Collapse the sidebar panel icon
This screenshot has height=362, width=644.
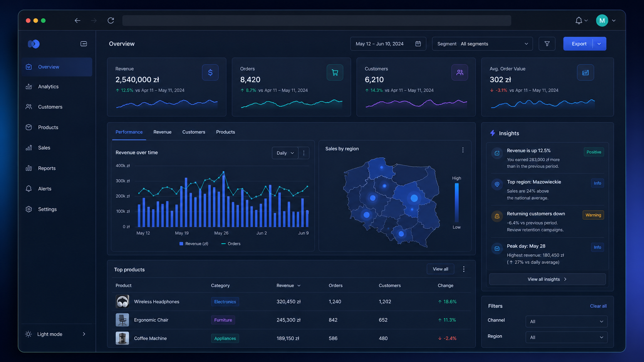click(84, 44)
